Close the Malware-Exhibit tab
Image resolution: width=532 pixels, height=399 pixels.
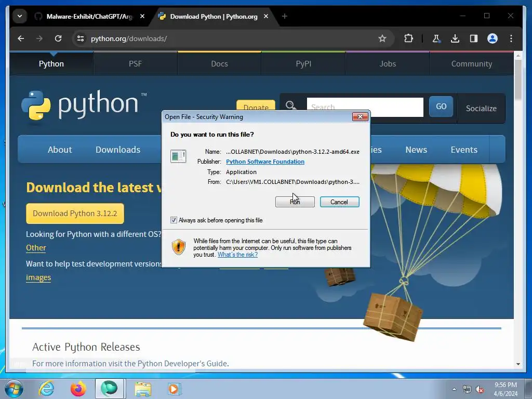(142, 16)
